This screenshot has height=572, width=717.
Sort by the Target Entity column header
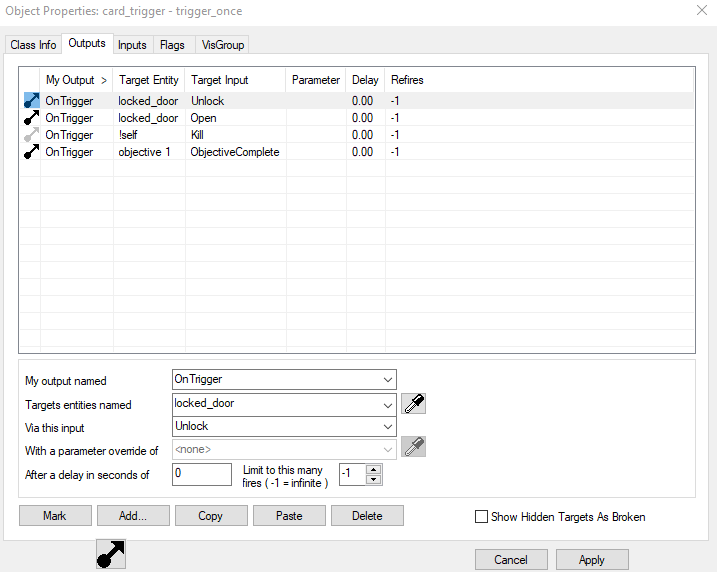(x=149, y=80)
